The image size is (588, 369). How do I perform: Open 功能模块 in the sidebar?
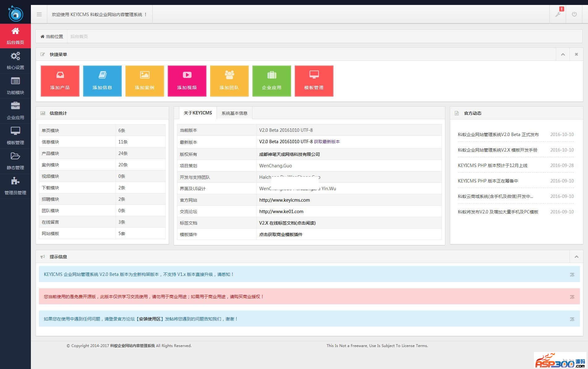(x=15, y=86)
